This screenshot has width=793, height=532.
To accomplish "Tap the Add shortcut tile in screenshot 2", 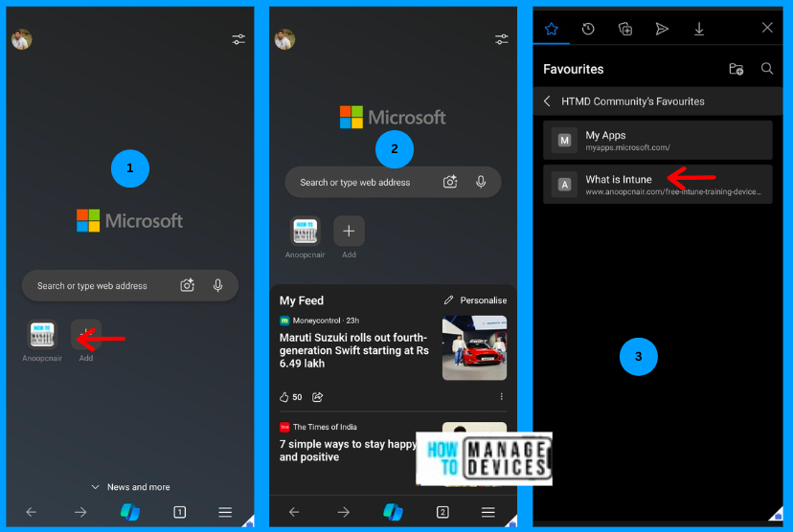I will click(349, 231).
